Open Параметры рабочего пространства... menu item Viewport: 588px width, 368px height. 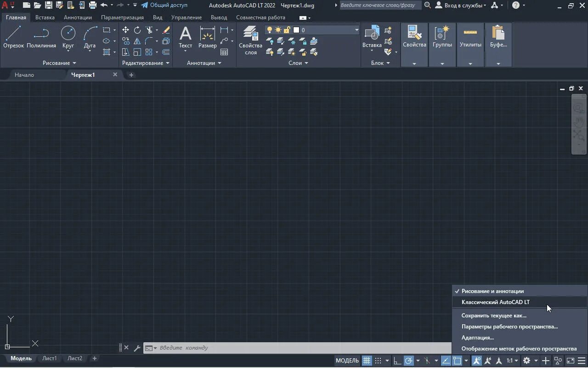coord(520,327)
